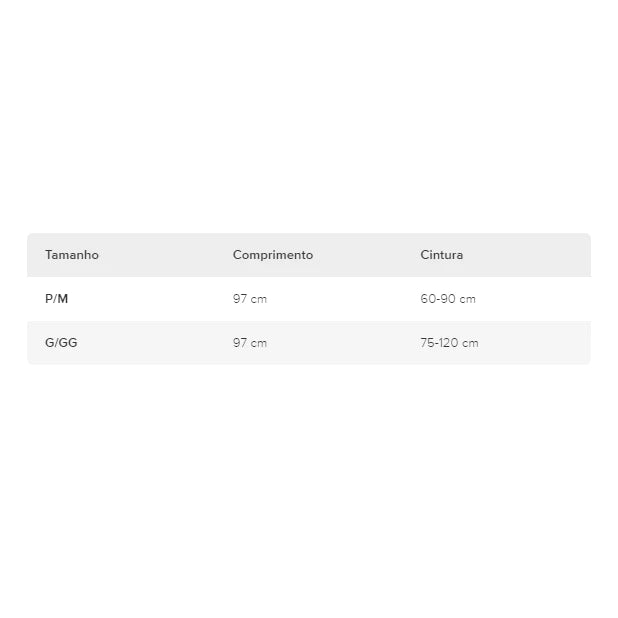Click the 97 cm length in G/GG row
Screen dimensions: 618x618
[250, 343]
